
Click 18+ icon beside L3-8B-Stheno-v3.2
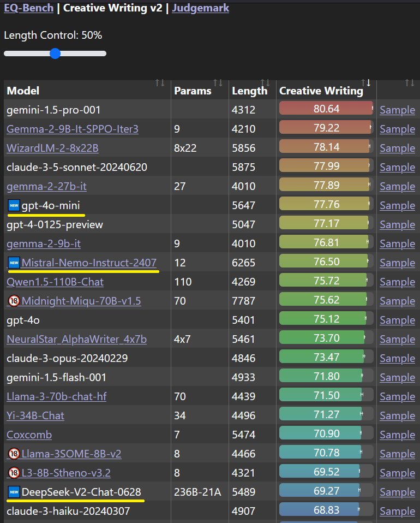coord(14,473)
